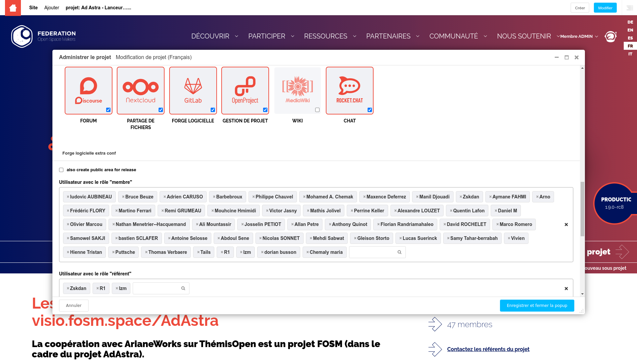Select the Discourse forum tile
637x364 pixels.
(89, 91)
